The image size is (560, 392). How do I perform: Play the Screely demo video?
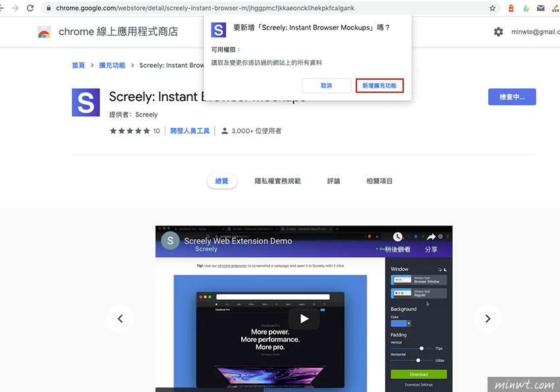click(x=304, y=318)
